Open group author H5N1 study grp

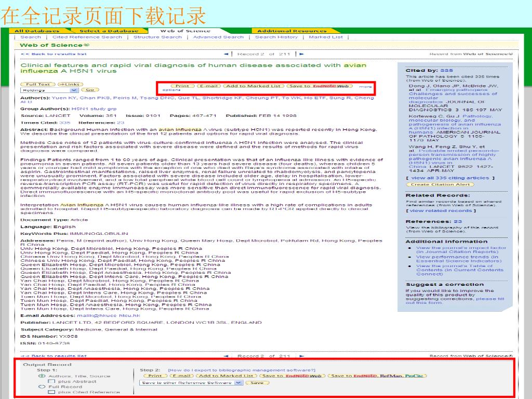[x=94, y=109]
